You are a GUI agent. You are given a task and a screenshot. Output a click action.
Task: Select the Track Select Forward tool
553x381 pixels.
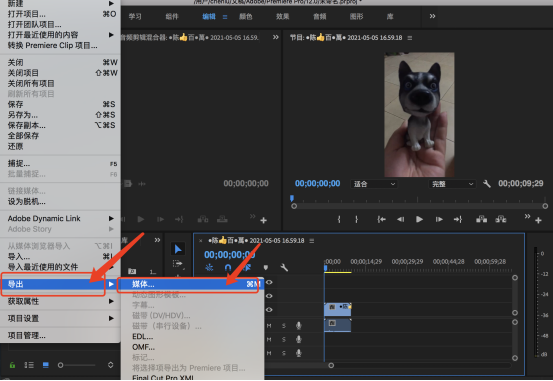click(x=177, y=263)
